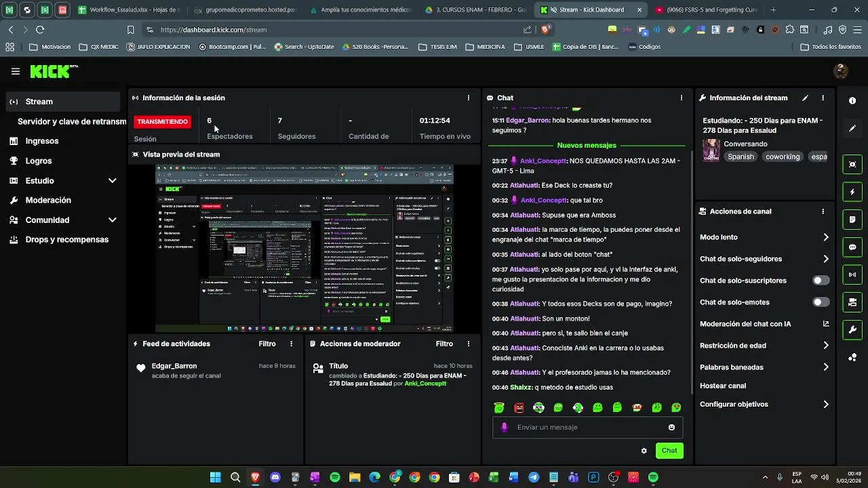Reload the page in browser toolbar
The width and height of the screenshot is (868, 488).
click(40, 29)
